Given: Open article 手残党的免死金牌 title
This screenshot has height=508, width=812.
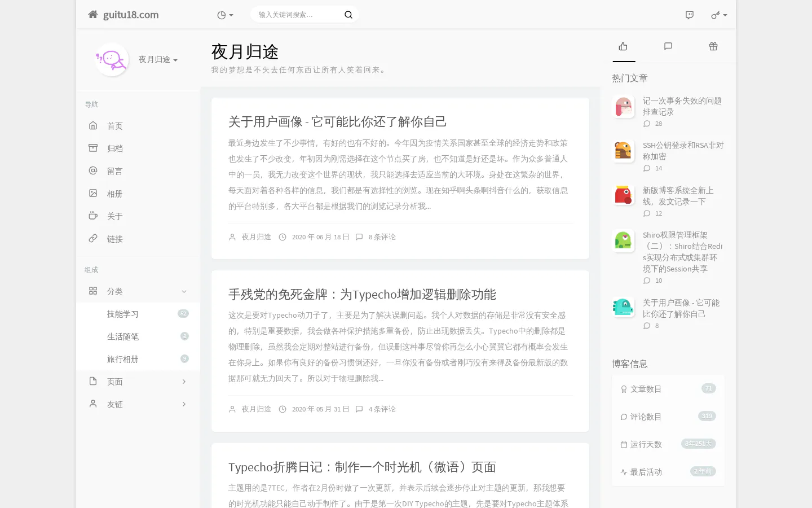Looking at the screenshot, I should tap(362, 294).
